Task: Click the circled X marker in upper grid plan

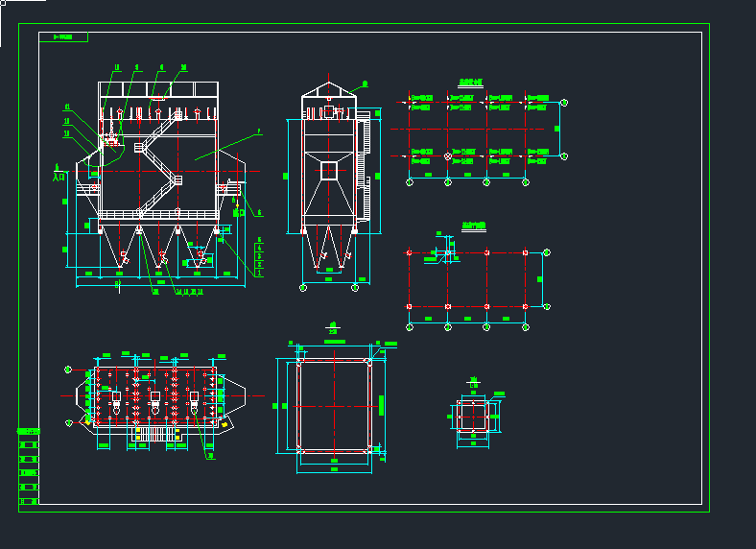Action: coord(447,155)
